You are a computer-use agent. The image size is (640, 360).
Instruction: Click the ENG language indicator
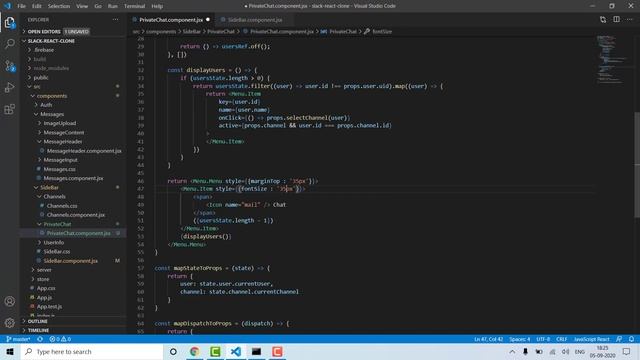(579, 352)
